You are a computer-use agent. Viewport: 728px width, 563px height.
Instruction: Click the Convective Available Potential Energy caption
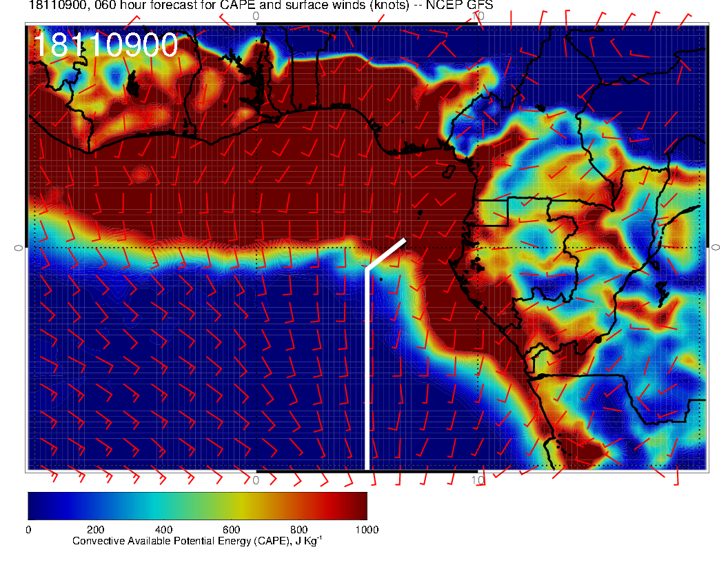[197, 542]
